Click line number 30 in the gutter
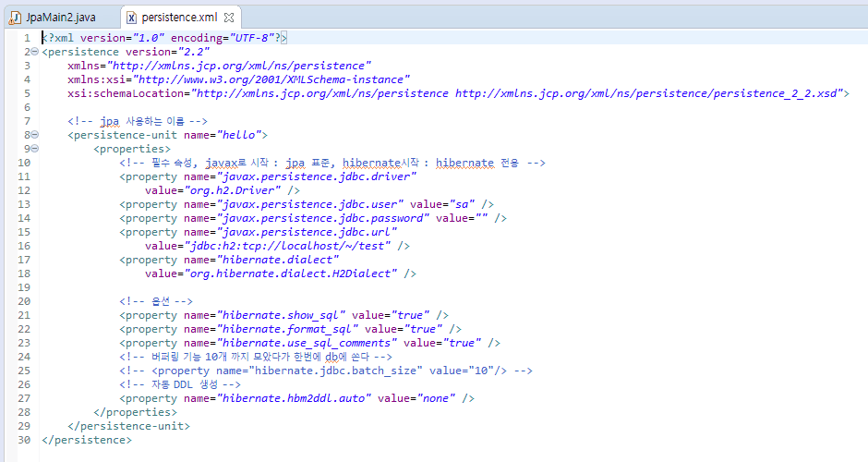 (x=24, y=439)
